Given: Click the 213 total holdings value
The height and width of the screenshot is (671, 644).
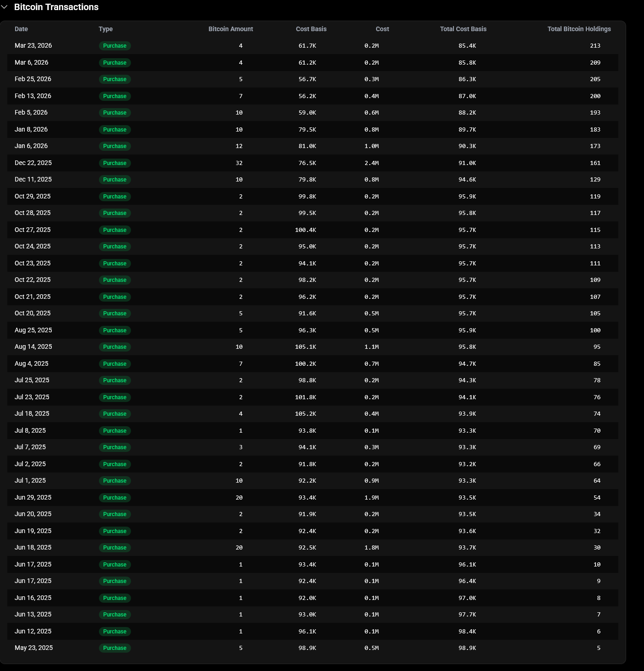Looking at the screenshot, I should 595,46.
